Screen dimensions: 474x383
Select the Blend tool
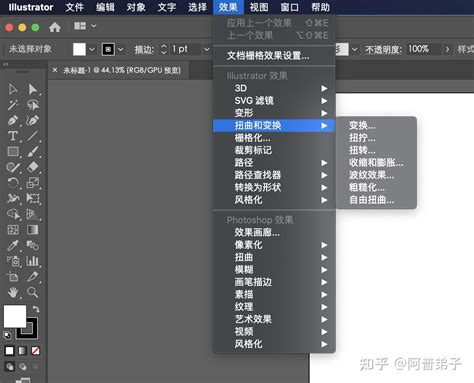33,246
